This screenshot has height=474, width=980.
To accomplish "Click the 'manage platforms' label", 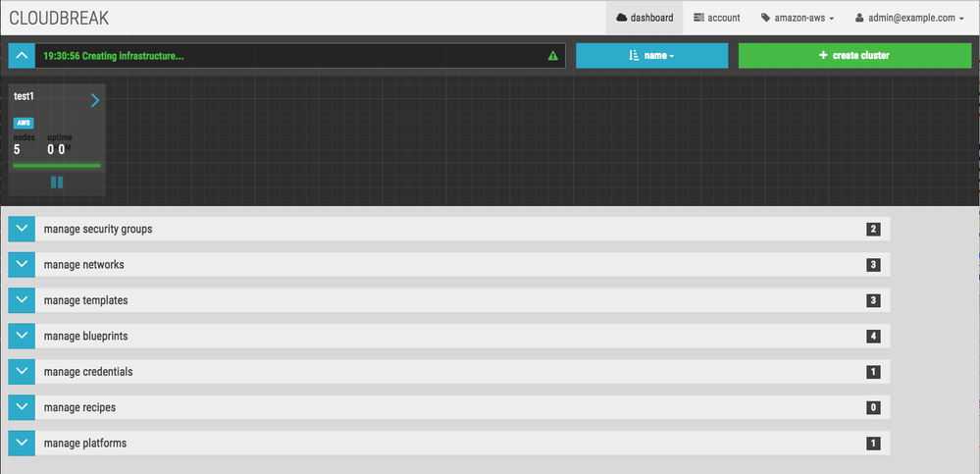I will 85,443.
